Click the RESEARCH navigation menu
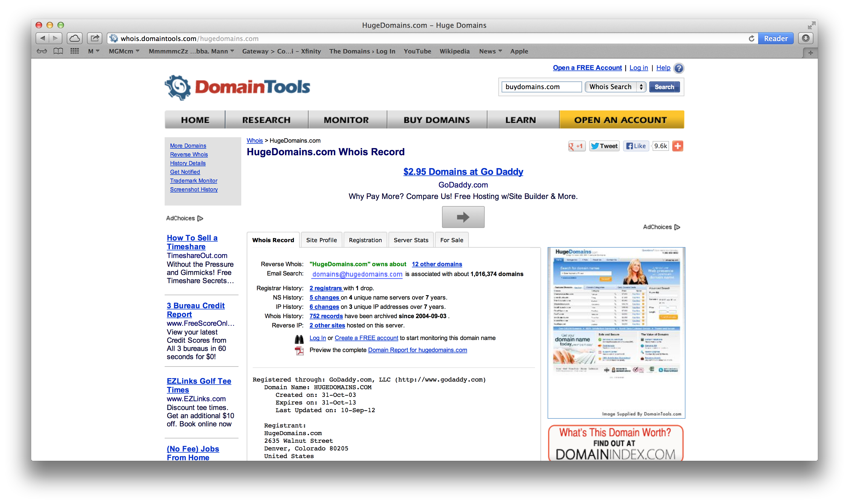The height and width of the screenshot is (504, 849). coord(266,120)
